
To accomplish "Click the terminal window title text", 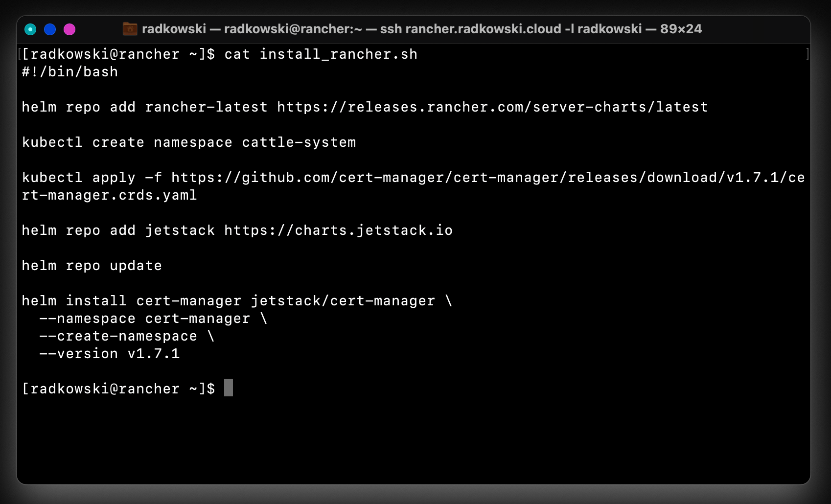I will point(422,29).
